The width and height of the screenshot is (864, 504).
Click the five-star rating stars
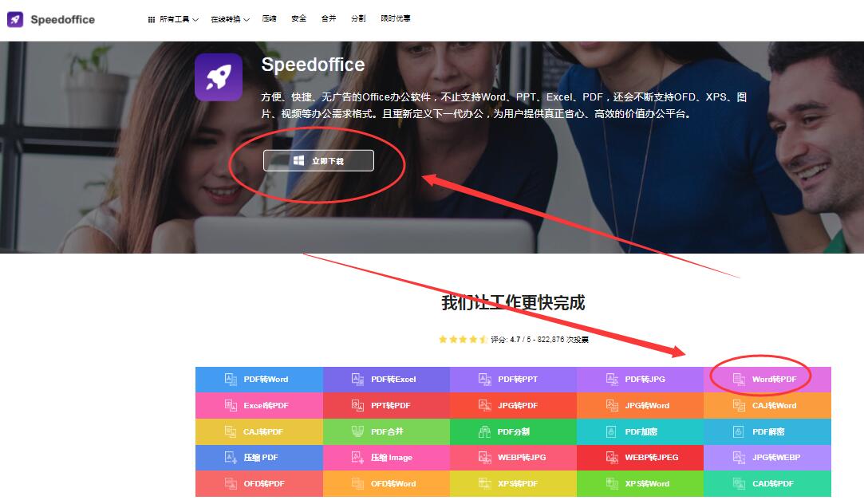click(462, 339)
